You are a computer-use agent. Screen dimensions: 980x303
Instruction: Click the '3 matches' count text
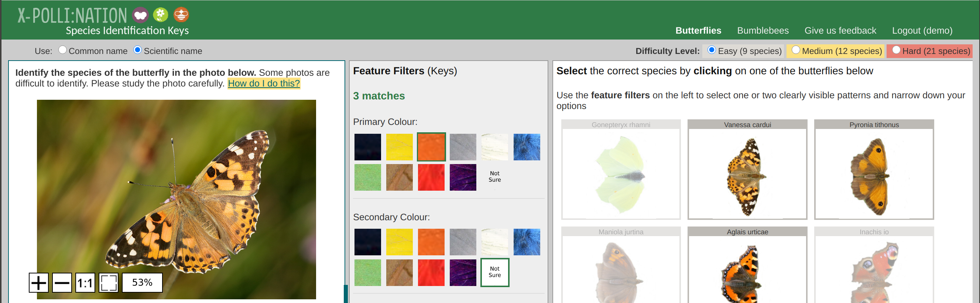coord(379,96)
